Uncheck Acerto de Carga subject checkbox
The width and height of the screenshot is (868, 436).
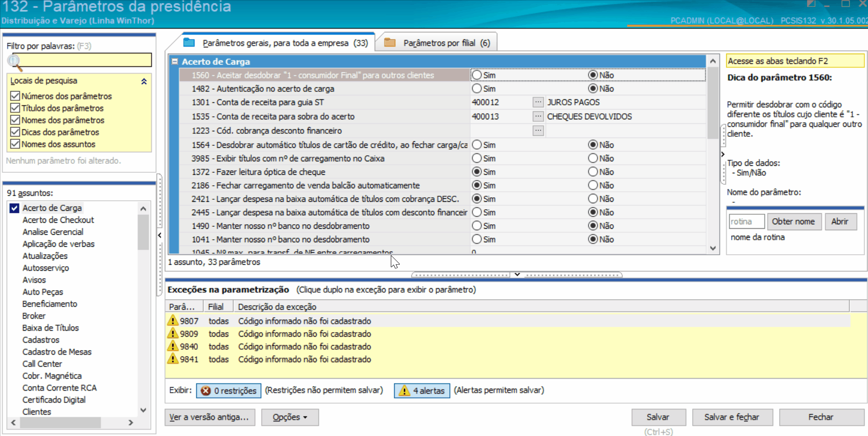14,208
